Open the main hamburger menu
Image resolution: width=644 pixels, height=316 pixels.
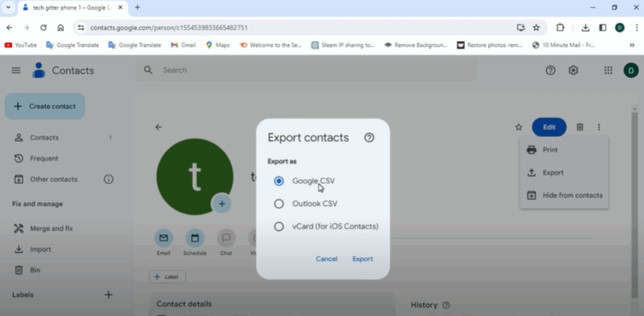coord(16,70)
